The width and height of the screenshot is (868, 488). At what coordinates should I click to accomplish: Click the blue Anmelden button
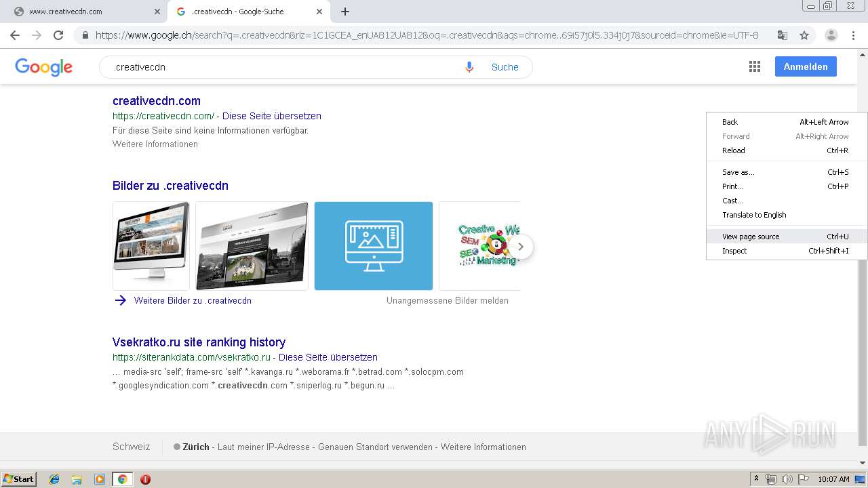coord(806,66)
